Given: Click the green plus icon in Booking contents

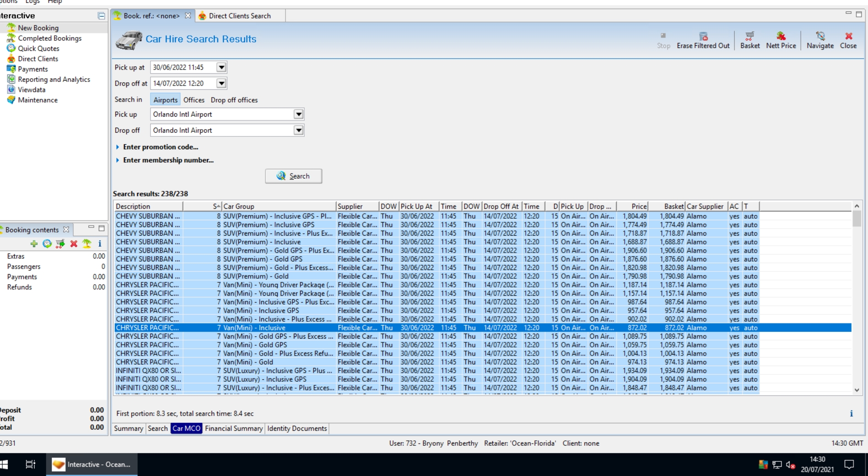Looking at the screenshot, I should tap(34, 244).
